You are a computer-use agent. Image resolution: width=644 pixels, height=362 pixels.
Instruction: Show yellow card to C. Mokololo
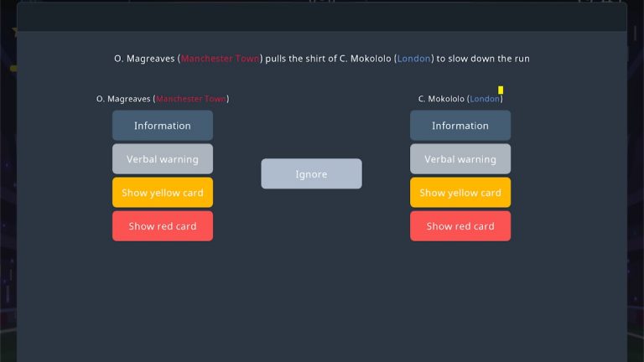pyautogui.click(x=460, y=193)
